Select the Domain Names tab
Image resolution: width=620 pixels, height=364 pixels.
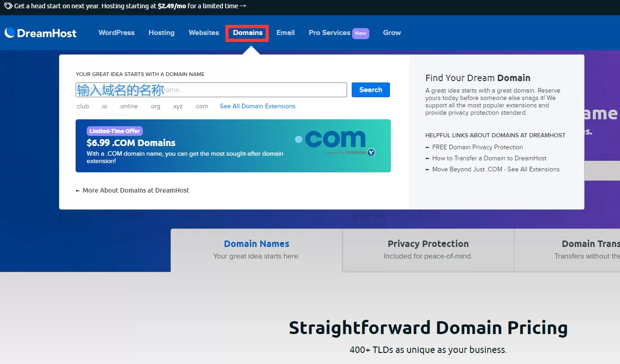coord(256,249)
